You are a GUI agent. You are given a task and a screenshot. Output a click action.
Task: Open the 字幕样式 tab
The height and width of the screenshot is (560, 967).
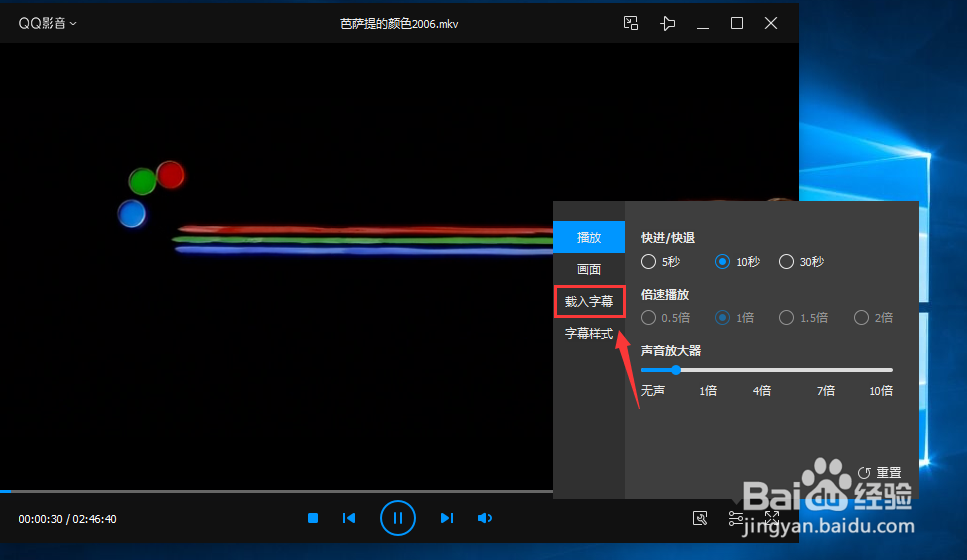589,334
